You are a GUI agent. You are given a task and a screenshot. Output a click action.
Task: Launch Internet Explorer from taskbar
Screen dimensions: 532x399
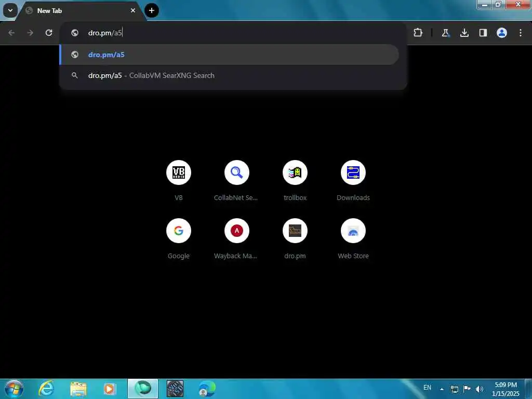point(46,389)
